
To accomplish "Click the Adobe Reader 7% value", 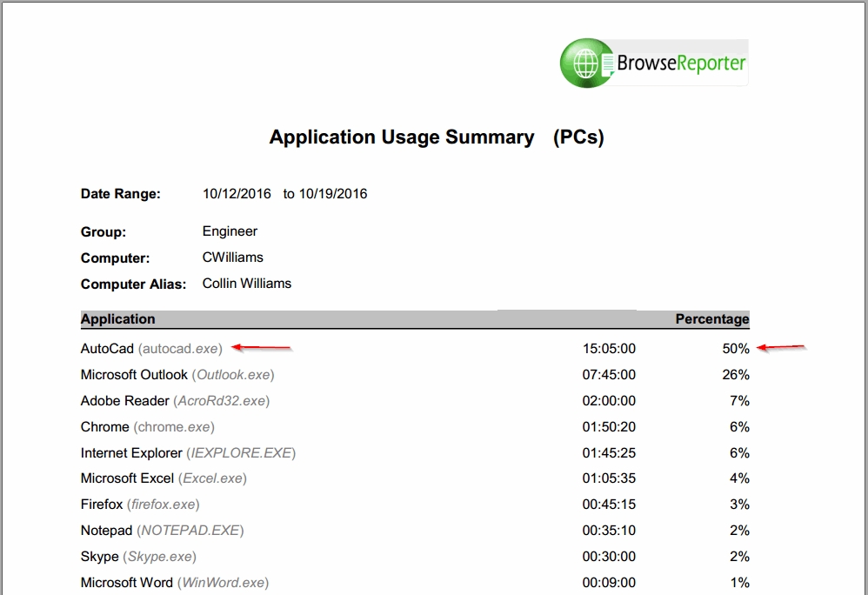I will coord(739,401).
